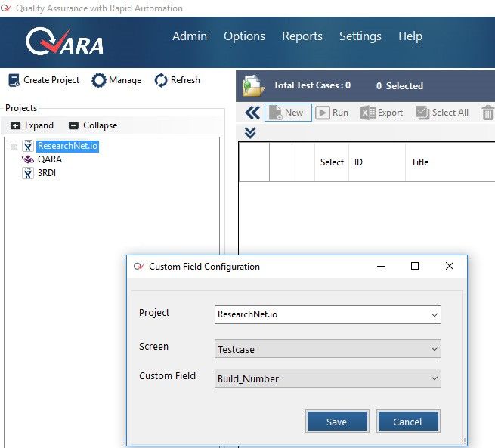The width and height of the screenshot is (495, 448).
Task: Open the Settings menu
Action: (x=360, y=36)
